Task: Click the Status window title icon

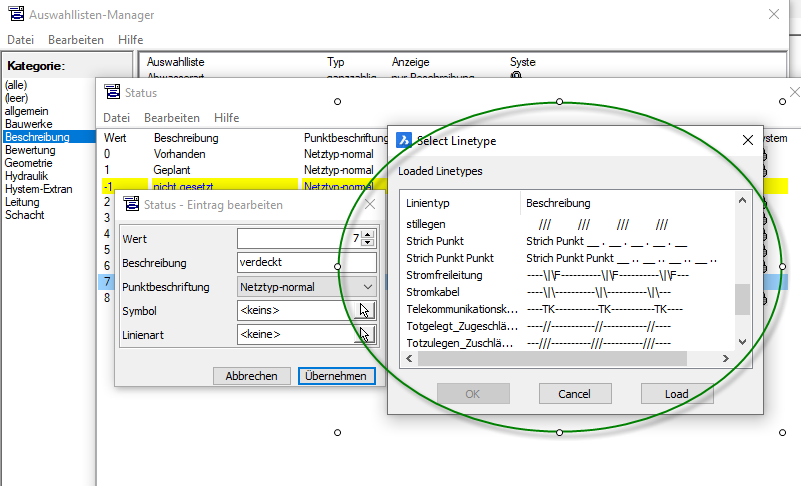Action: (x=112, y=93)
